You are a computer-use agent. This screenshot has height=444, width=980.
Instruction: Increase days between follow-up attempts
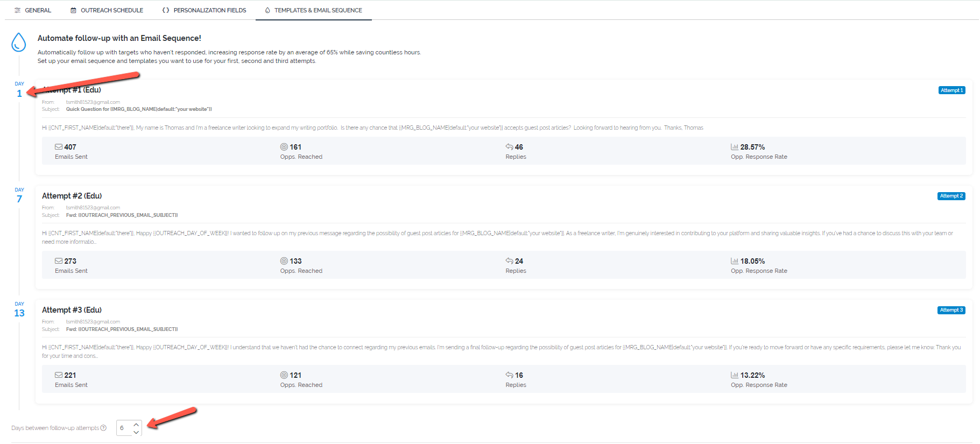pos(136,425)
